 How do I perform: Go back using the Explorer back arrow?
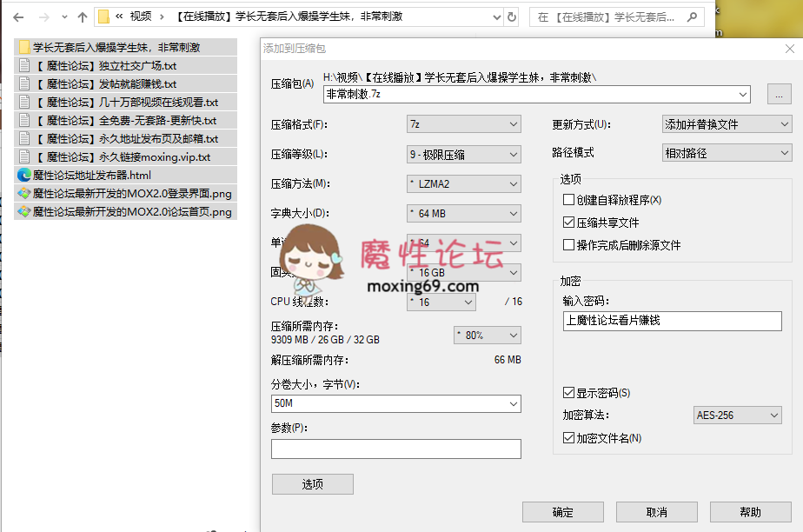pos(18,17)
